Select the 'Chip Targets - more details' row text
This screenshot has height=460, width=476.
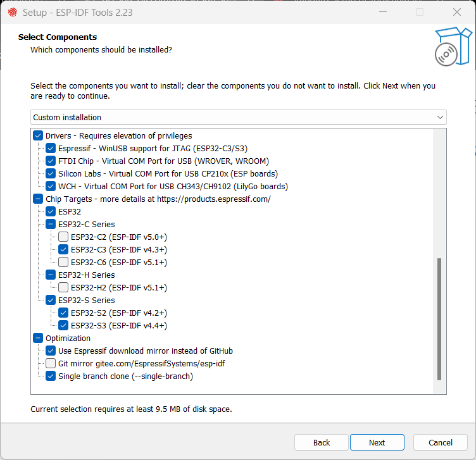pyautogui.click(x=158, y=199)
